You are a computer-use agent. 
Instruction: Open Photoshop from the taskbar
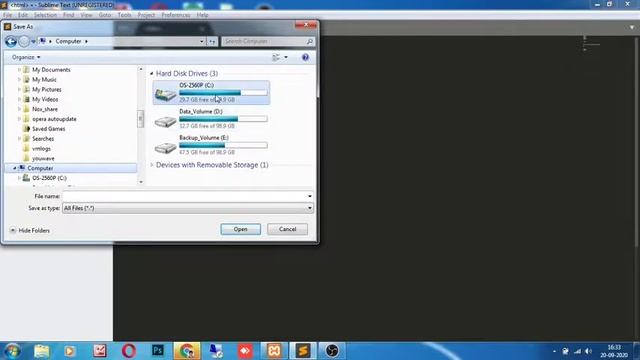(x=158, y=351)
